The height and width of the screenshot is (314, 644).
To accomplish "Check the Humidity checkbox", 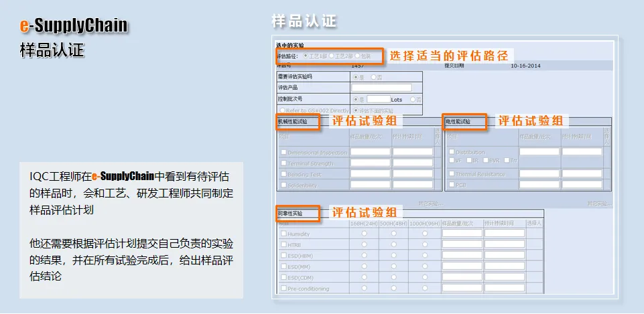I will pyautogui.click(x=283, y=234).
